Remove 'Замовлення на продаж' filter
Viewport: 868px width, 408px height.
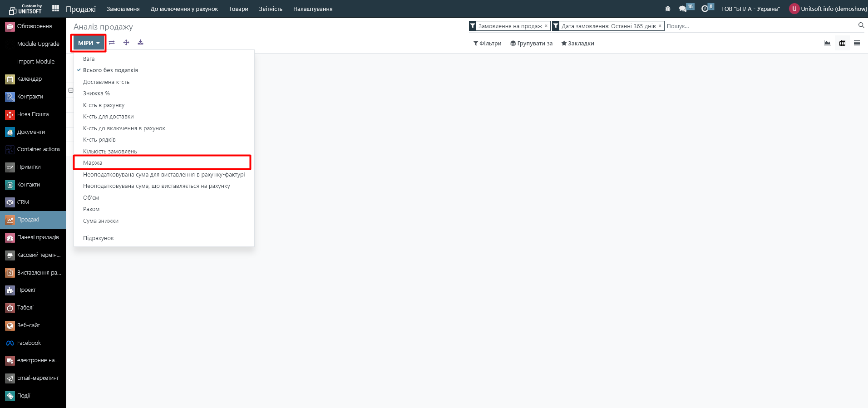point(546,26)
